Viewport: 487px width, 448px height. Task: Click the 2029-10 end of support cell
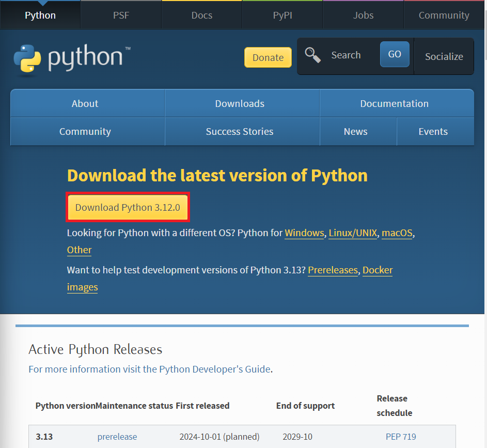tap(297, 437)
